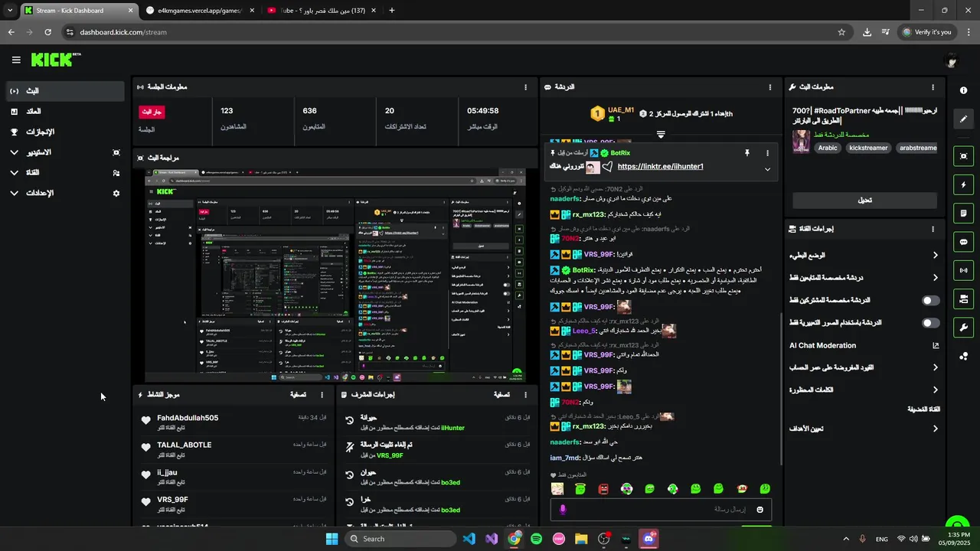Screen dimensions: 980x551
Task: Select the Stream item in left sidebar
Action: coord(65,91)
